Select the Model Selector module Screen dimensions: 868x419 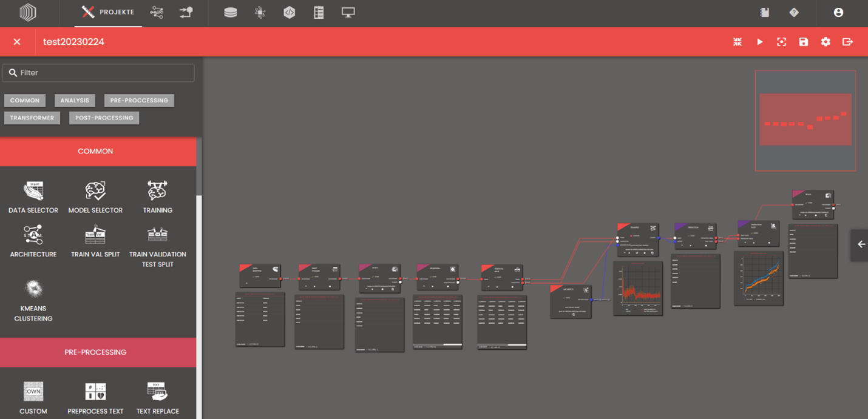pos(95,197)
